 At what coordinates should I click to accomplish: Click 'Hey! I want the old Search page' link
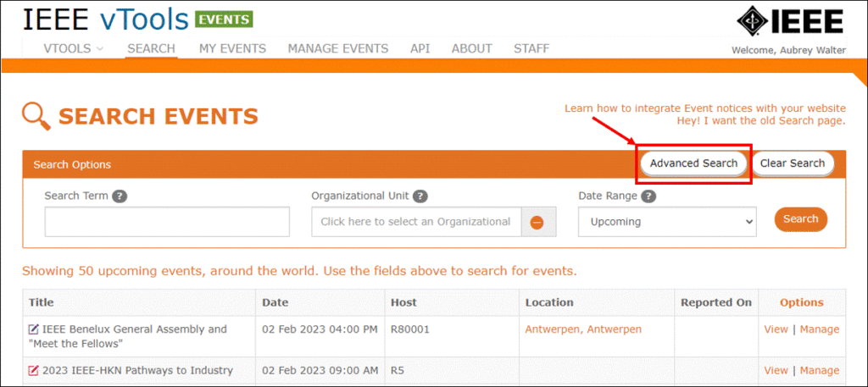(761, 120)
